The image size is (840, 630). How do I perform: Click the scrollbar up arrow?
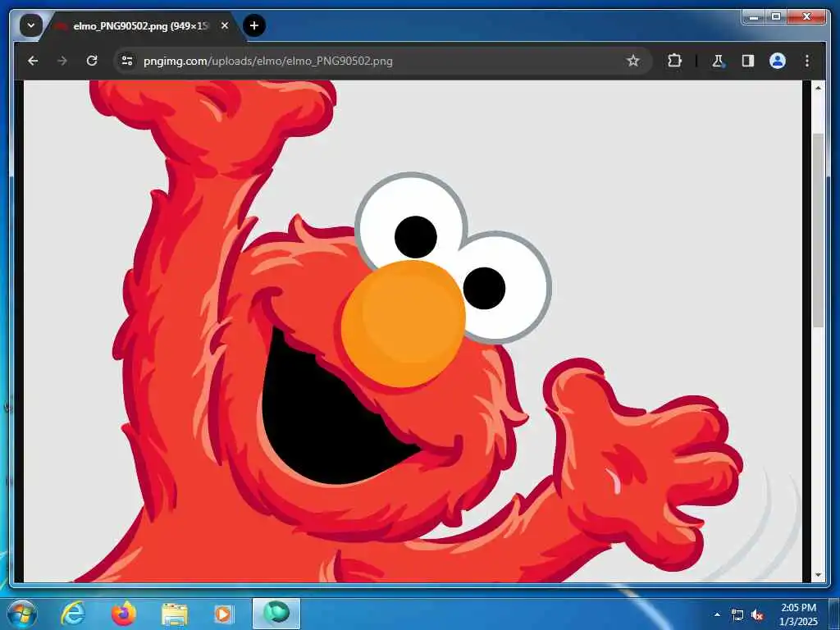point(818,88)
